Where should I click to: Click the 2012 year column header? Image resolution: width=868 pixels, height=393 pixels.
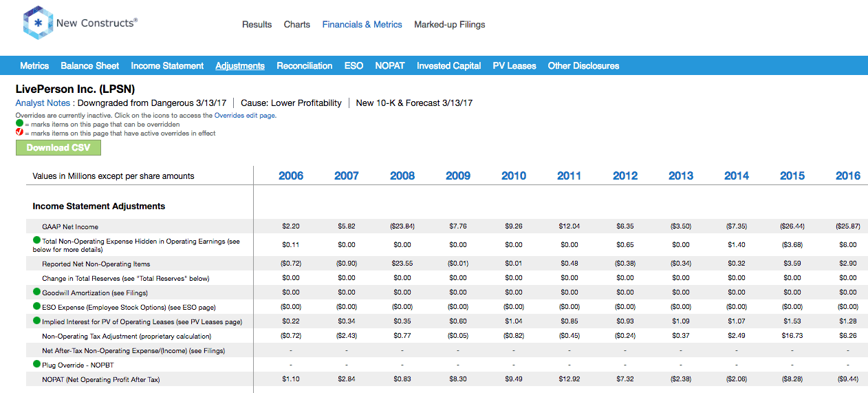[x=625, y=176]
